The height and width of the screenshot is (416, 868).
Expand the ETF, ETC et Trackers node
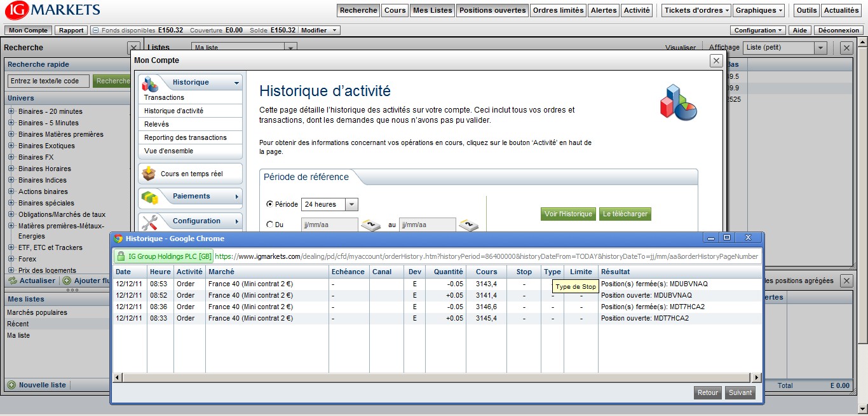pos(11,247)
